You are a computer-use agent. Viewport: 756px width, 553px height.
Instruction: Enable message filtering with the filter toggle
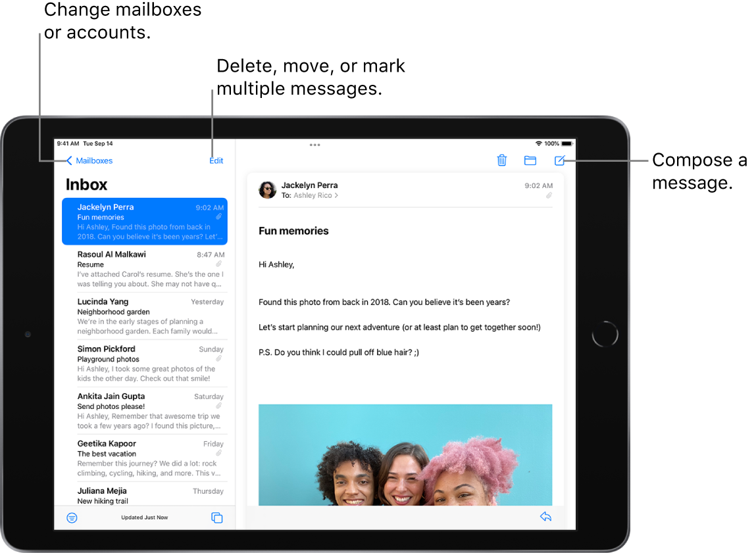click(72, 517)
